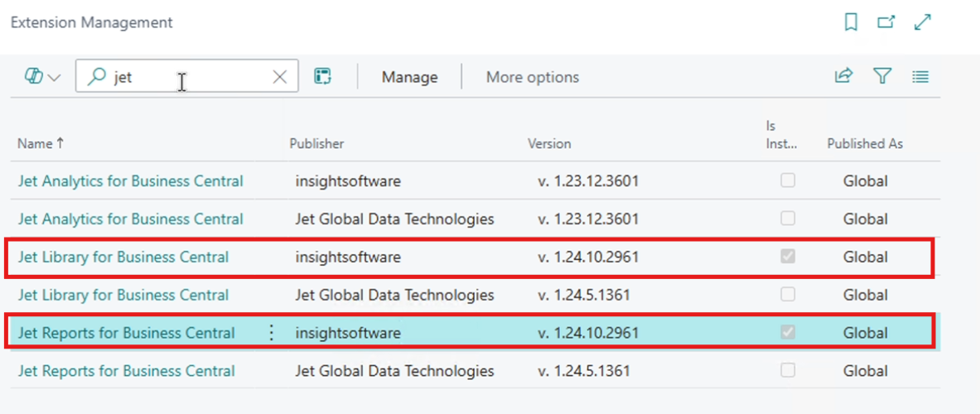Click the checked installed box for insightsoftware Jet Reports
This screenshot has height=414, width=980.
click(x=788, y=333)
